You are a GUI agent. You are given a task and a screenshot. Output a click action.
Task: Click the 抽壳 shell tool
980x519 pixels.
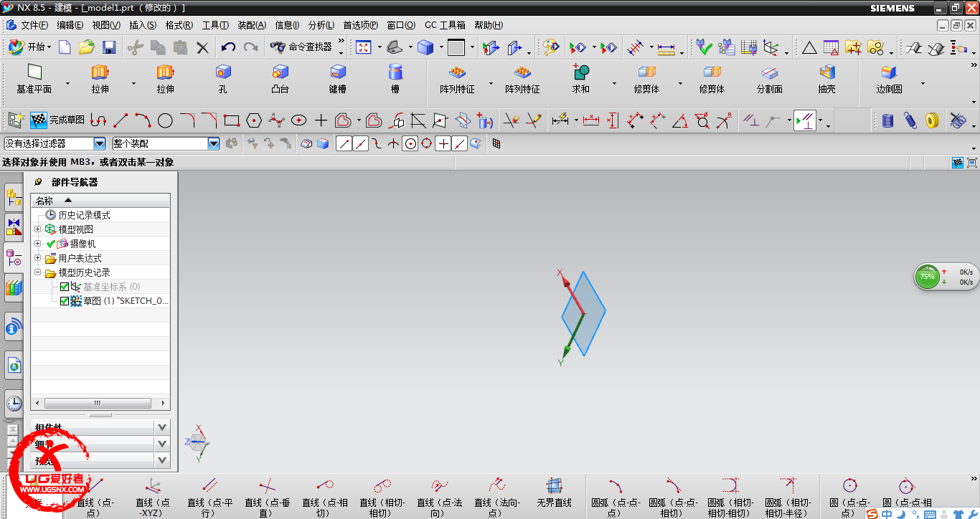tap(827, 79)
